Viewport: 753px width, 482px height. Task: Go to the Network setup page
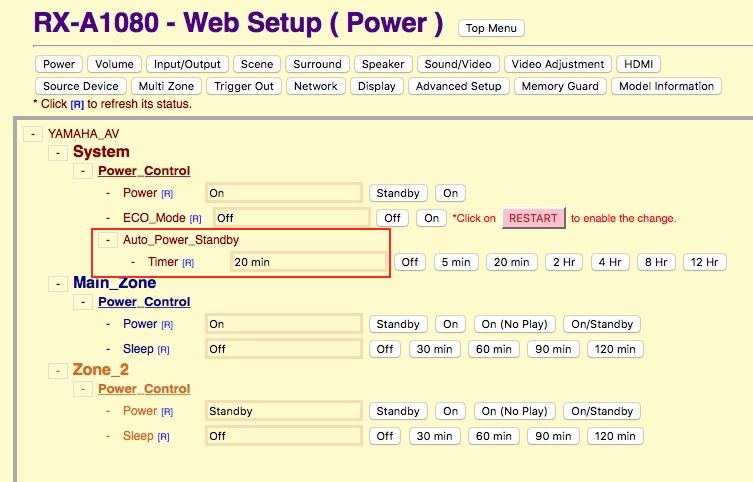point(316,86)
